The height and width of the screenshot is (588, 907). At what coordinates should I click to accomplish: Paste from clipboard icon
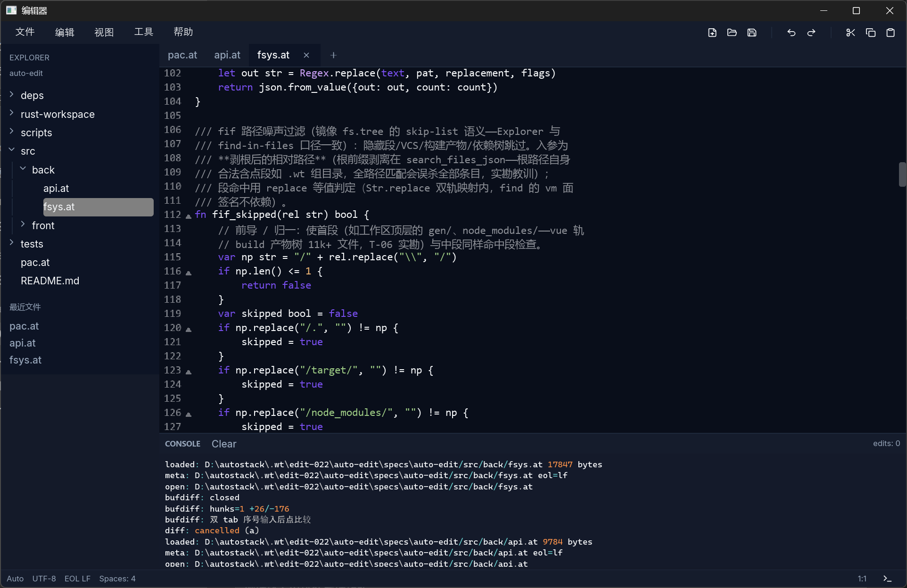click(891, 33)
